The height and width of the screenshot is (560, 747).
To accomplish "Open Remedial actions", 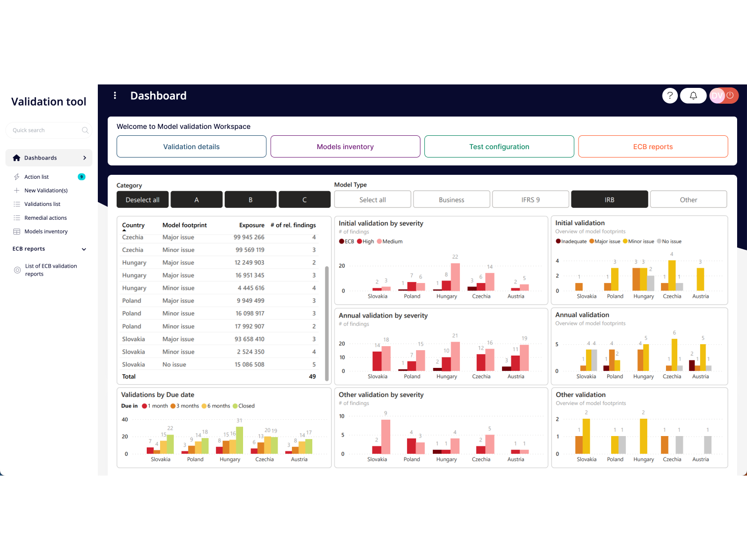I will coord(45,218).
